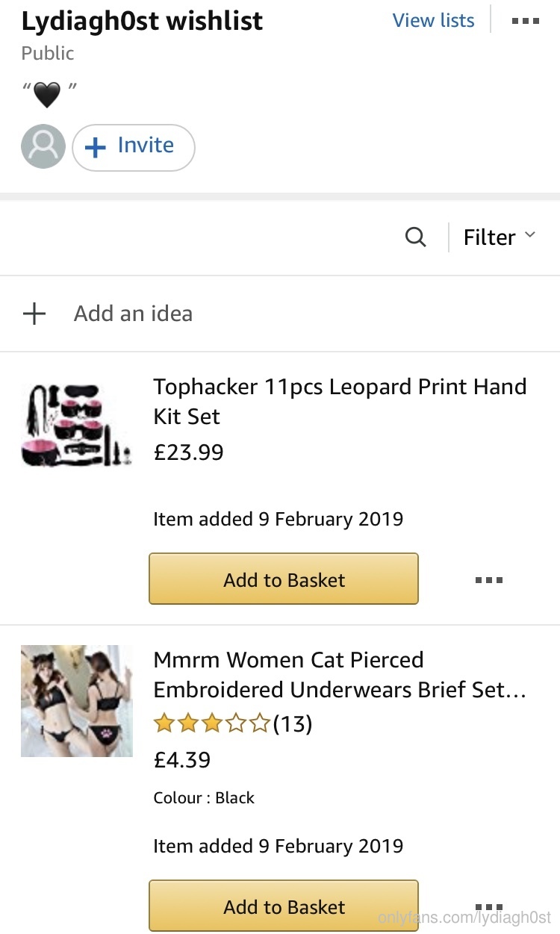
Task: Click the plus icon beside Add an idea
Action: (34, 314)
